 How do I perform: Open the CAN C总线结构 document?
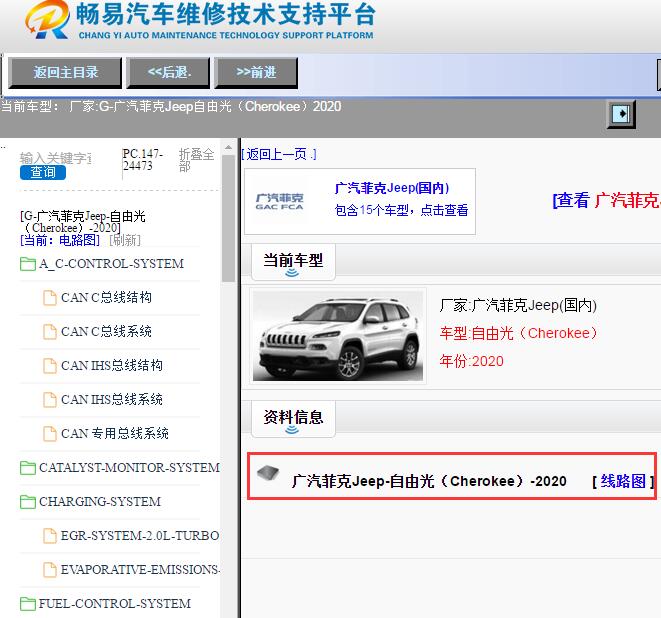tap(106, 298)
